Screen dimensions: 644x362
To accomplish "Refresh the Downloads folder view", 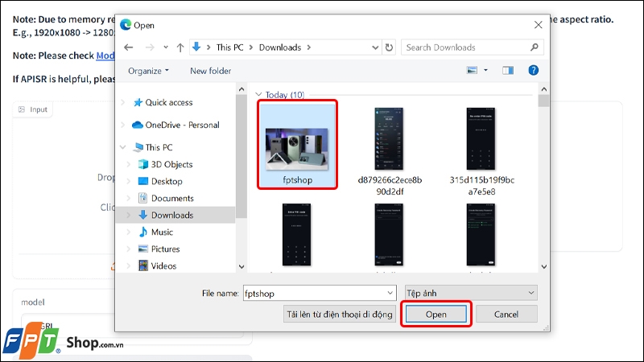I will click(389, 47).
